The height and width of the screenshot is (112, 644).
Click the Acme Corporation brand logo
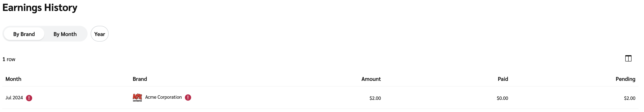point(137,98)
